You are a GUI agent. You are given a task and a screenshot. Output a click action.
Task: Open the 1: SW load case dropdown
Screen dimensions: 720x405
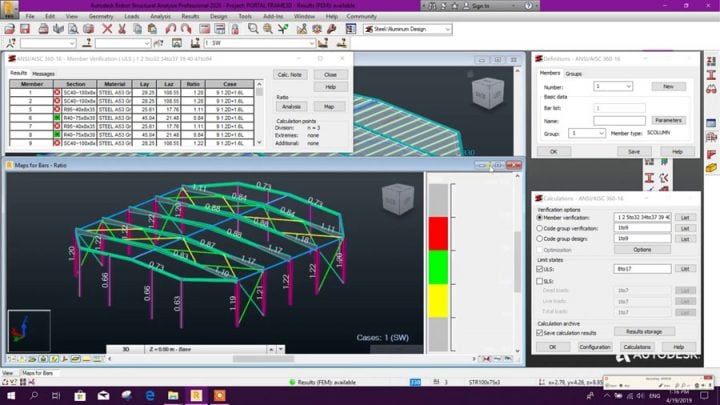point(312,43)
